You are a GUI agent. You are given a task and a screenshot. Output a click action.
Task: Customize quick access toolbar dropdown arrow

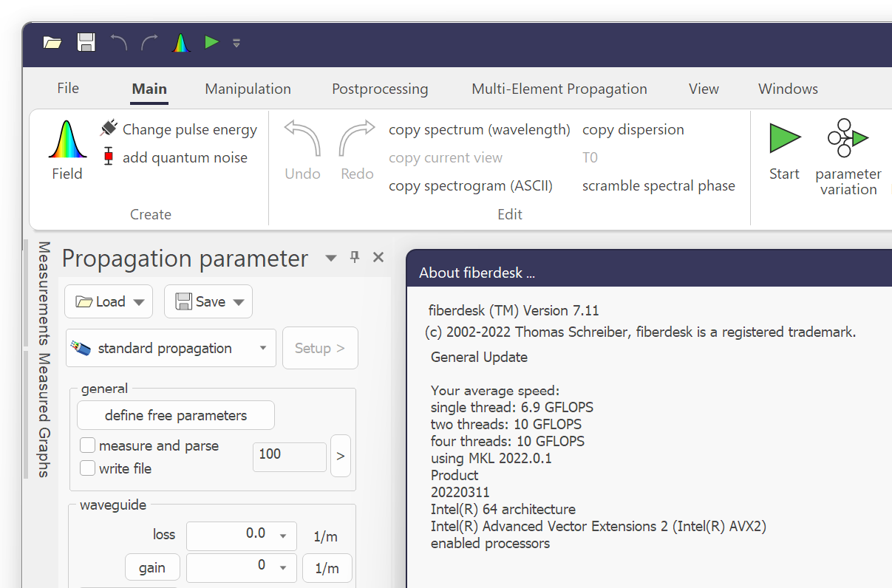236,43
